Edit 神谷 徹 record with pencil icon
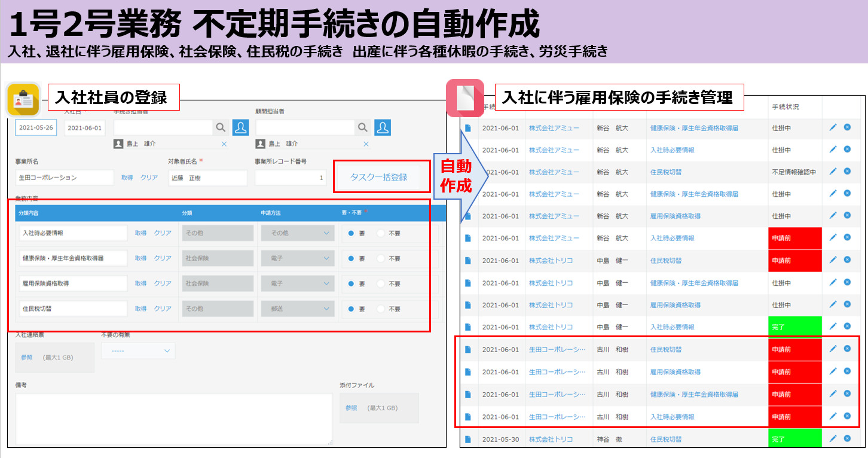The height and width of the screenshot is (458, 868). click(x=833, y=438)
